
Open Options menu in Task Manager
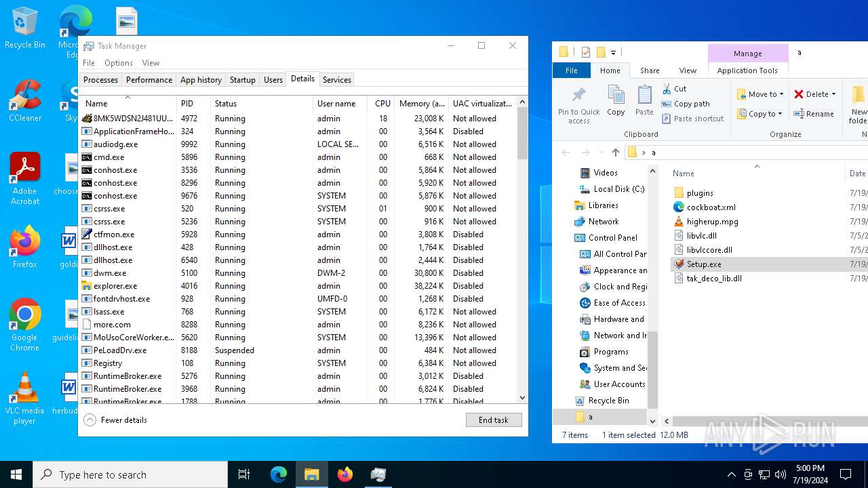pyautogui.click(x=119, y=63)
